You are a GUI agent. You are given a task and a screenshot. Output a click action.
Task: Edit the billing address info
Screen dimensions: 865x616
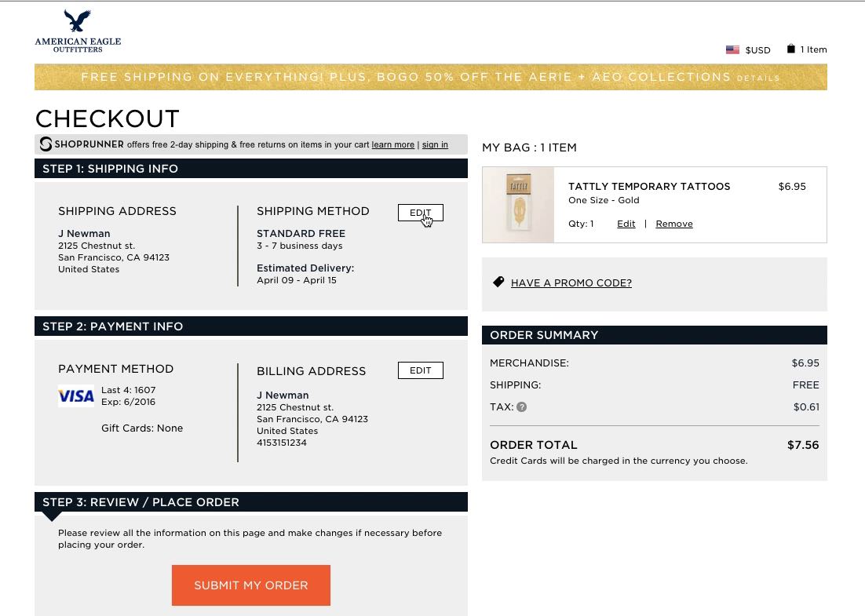421,370
